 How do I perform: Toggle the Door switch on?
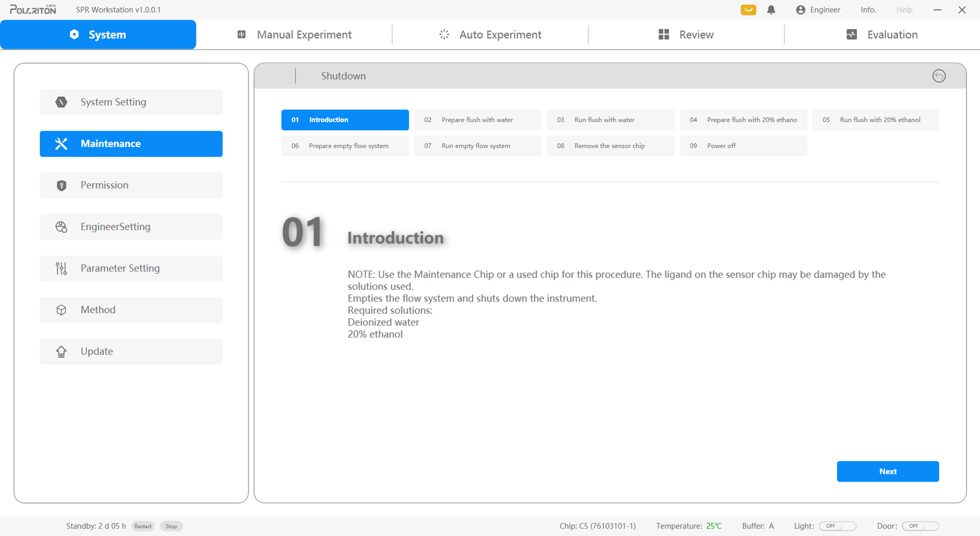[920, 526]
